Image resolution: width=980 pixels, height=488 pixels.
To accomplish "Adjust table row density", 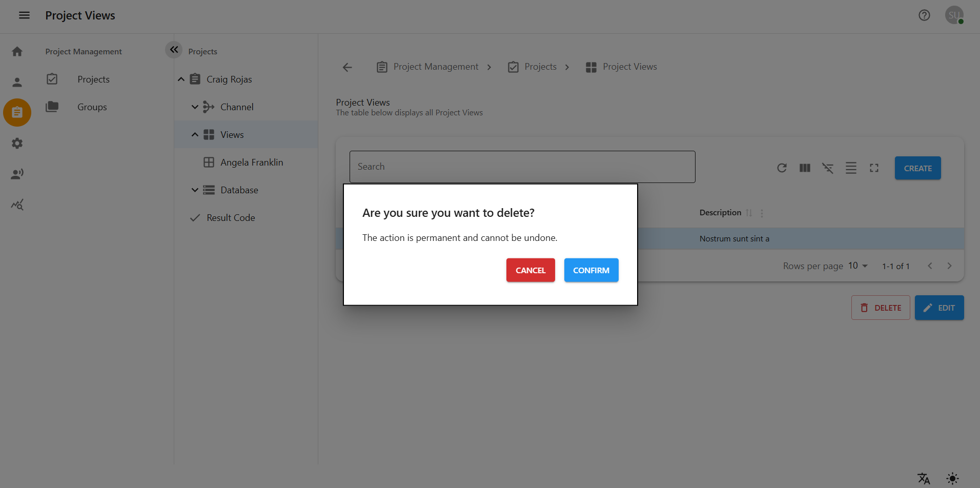I will click(x=851, y=168).
